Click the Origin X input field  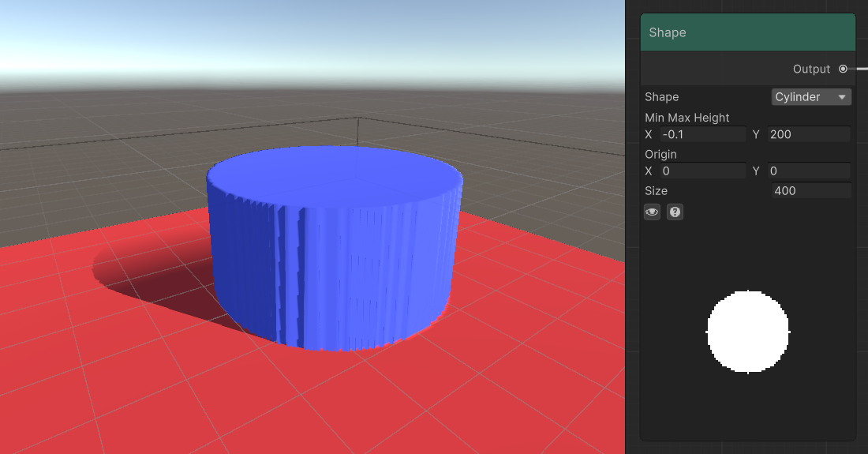point(702,171)
